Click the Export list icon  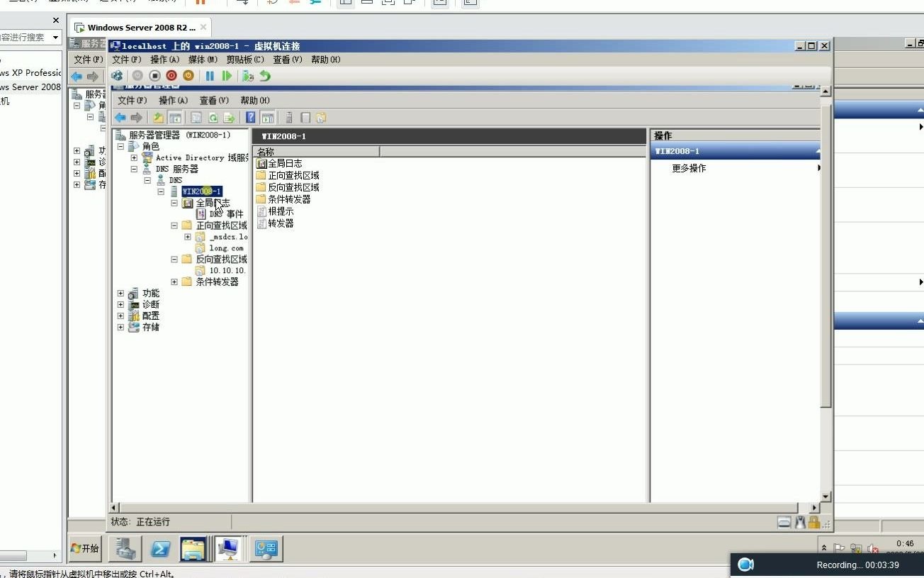(x=229, y=118)
